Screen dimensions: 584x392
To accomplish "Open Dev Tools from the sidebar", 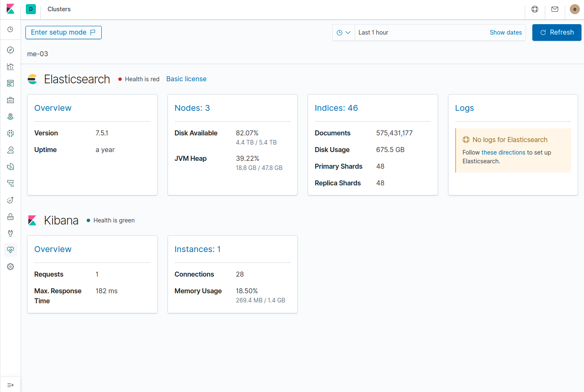I will coord(10,233).
